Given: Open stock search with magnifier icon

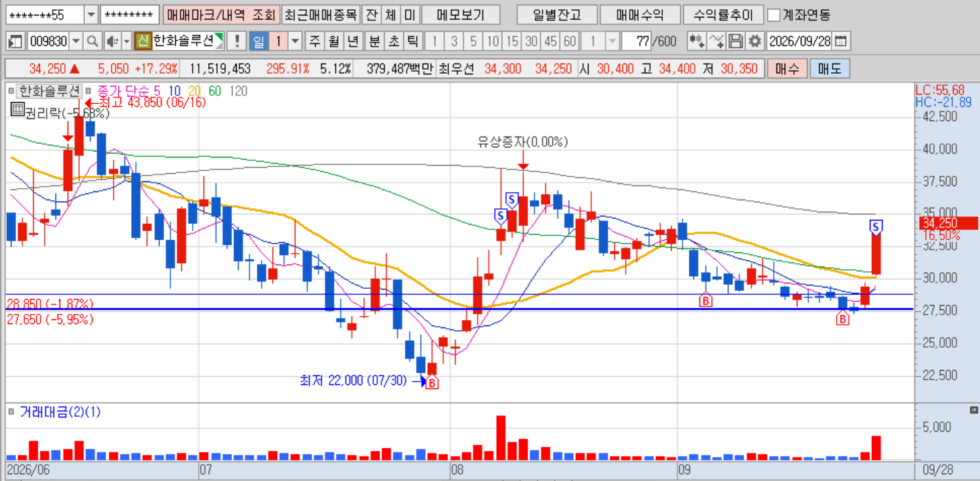Looking at the screenshot, I should [92, 41].
